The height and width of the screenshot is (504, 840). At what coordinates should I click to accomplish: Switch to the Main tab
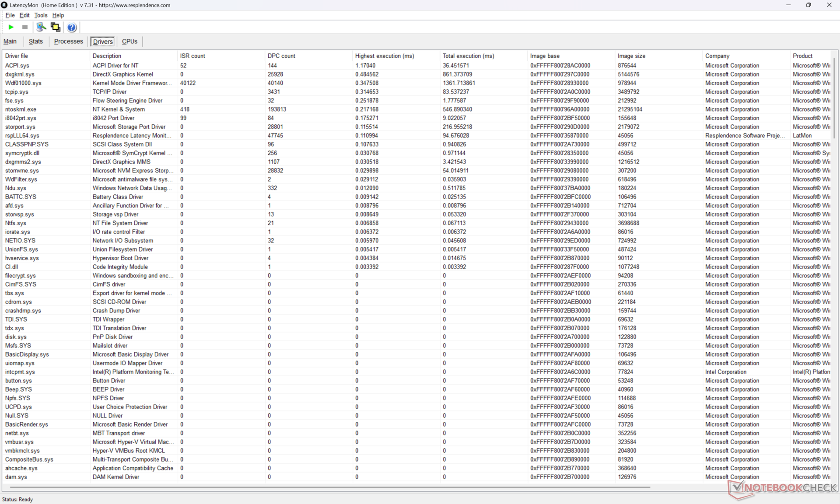tap(10, 42)
